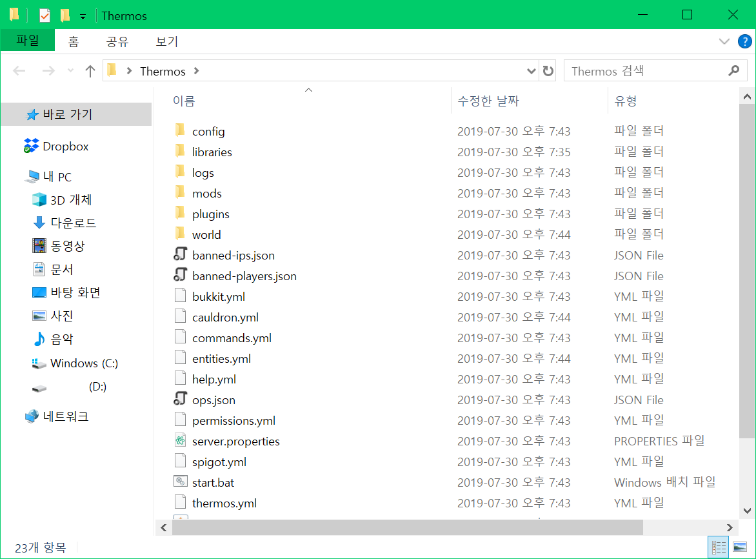Open the 홈 ribbon tab
Screen dimensions: 756x559
[x=74, y=41]
